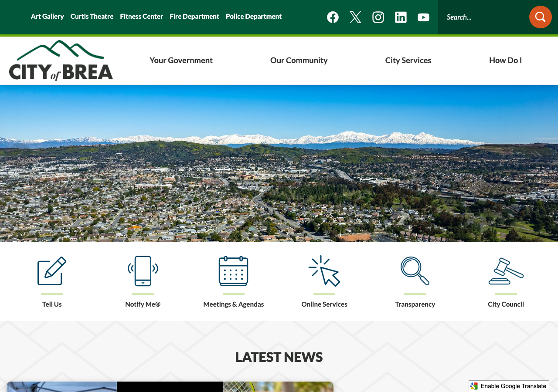Screen dimensions: 558x392
Task: Expand the Our Community menu
Action: pos(299,61)
